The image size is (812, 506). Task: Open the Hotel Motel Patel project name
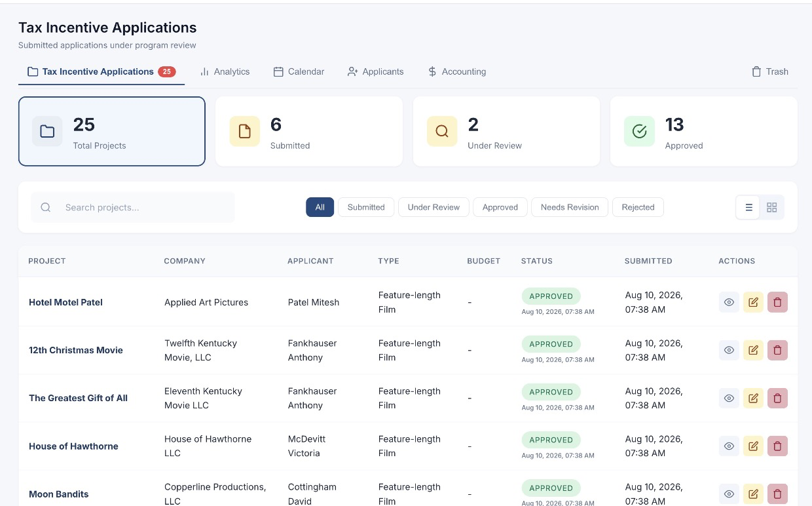click(x=65, y=302)
